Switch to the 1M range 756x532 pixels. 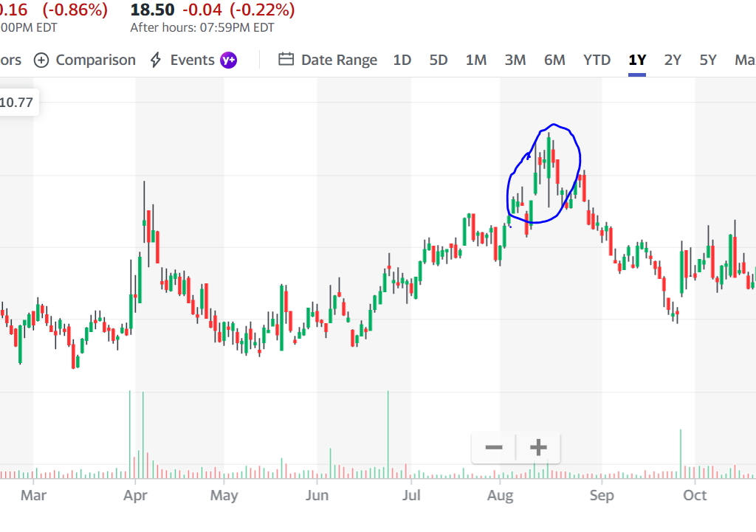point(476,61)
